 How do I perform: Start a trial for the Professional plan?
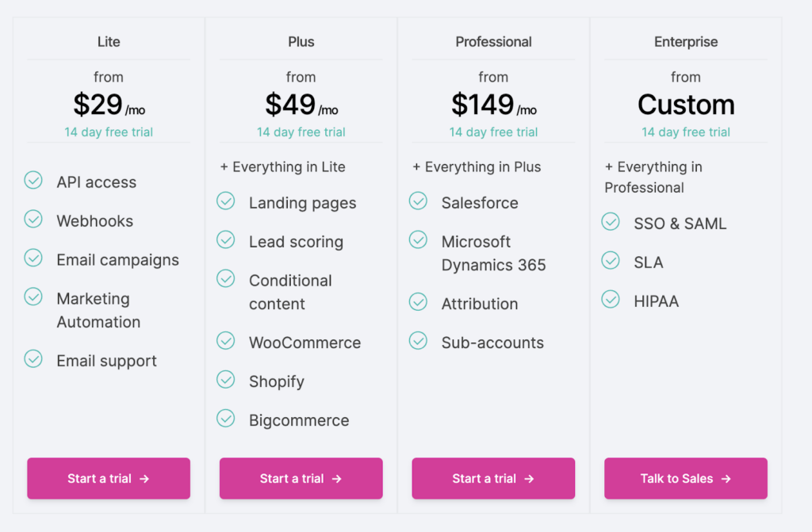[x=493, y=478]
